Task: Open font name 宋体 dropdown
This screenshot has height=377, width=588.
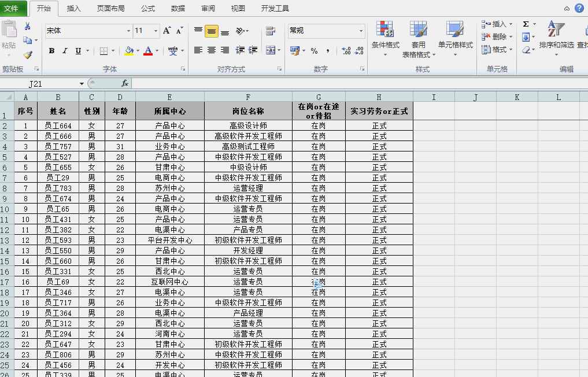Action: point(128,31)
